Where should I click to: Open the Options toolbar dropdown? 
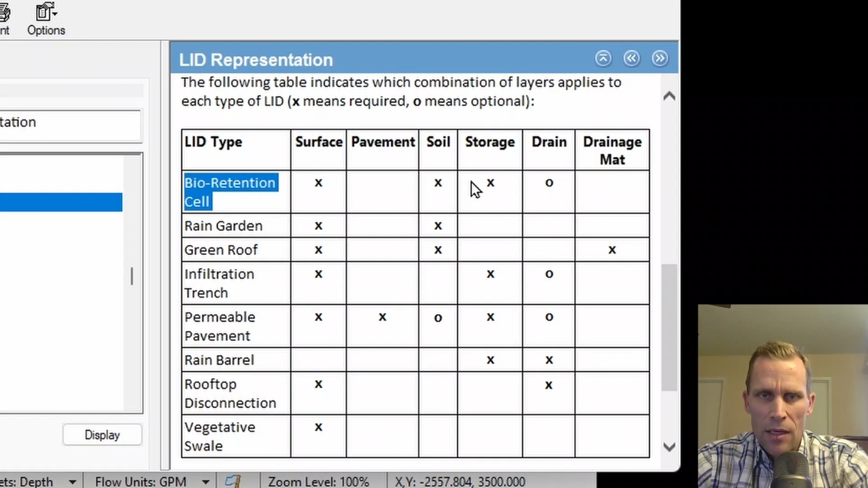click(46, 19)
